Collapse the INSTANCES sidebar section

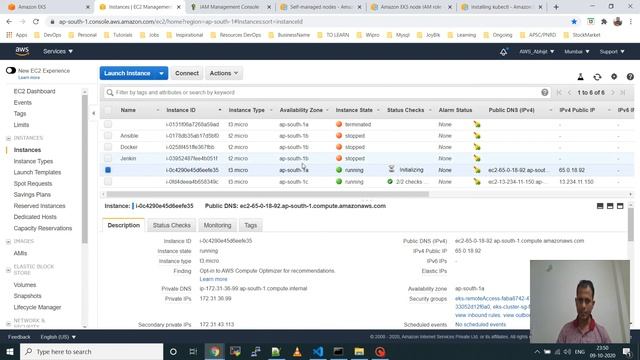coord(9,138)
